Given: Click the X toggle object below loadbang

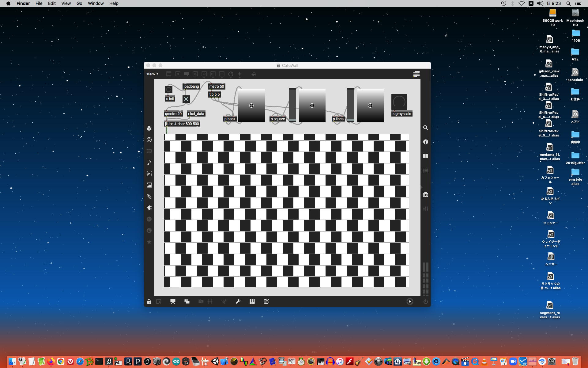Looking at the screenshot, I should (x=186, y=99).
